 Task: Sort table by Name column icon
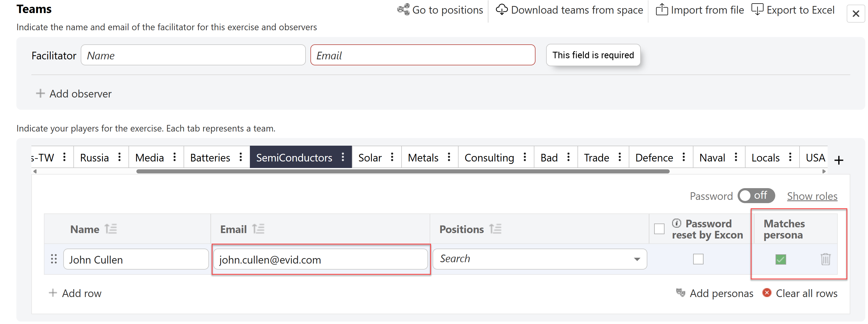[110, 229]
